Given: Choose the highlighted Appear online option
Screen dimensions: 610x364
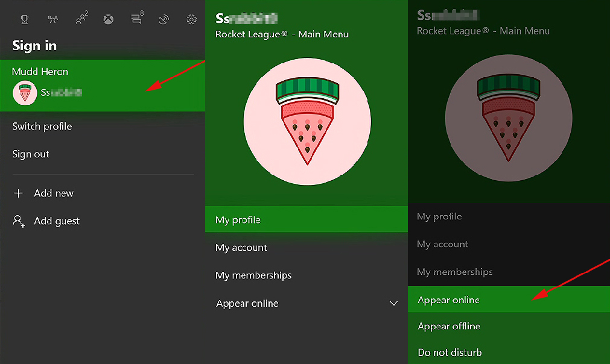Looking at the screenshot, I should pos(509,300).
